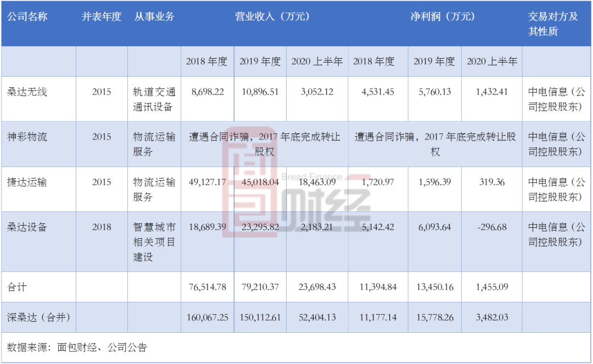Click the 智慧城市相关项目建设 business cell
The height and width of the screenshot is (364, 593).
pos(154,242)
